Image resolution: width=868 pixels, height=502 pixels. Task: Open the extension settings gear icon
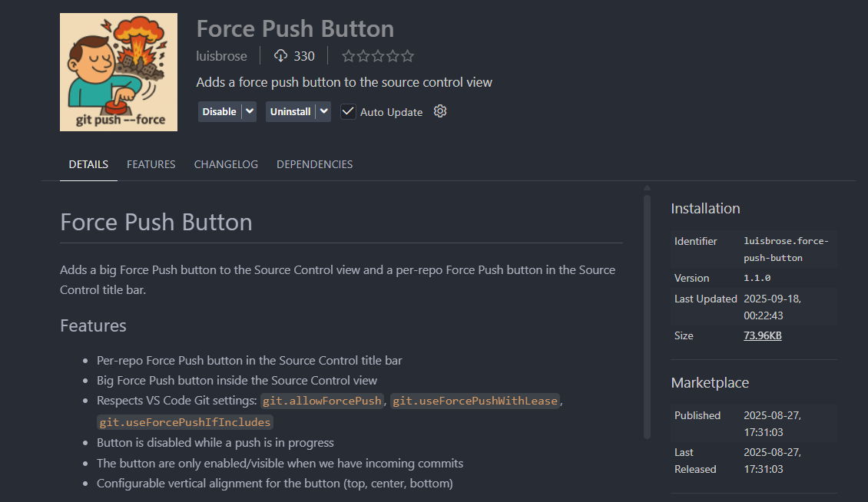click(x=439, y=111)
